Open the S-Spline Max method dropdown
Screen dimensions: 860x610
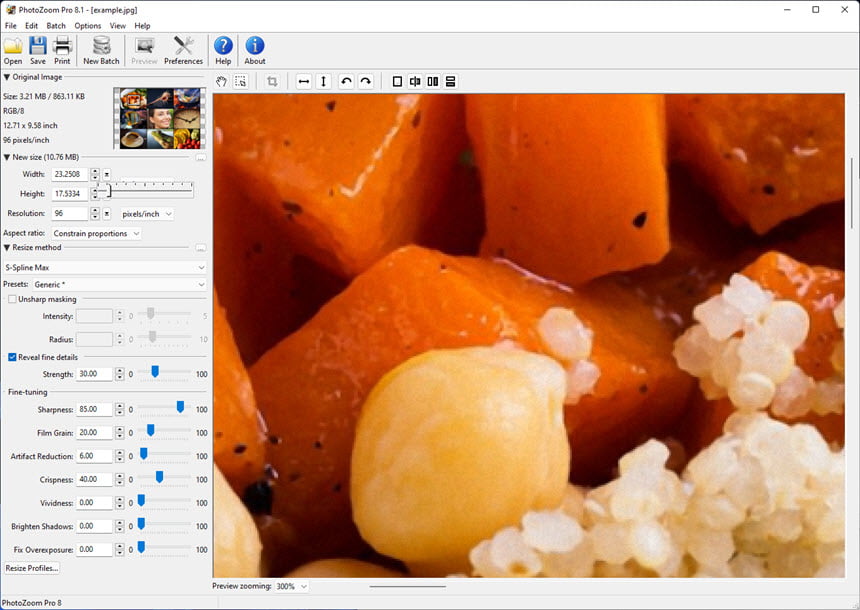coord(105,268)
